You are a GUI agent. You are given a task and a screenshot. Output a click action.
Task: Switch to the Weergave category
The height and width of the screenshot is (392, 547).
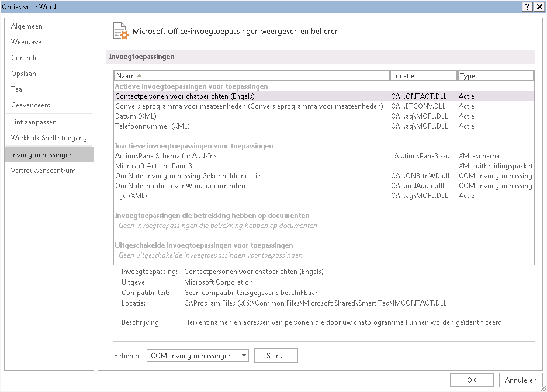[26, 42]
